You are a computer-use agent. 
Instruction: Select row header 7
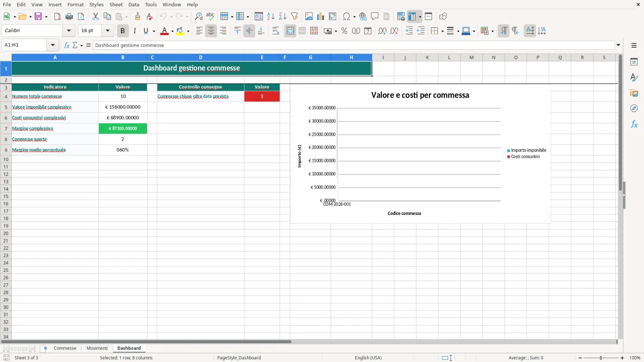pos(6,129)
